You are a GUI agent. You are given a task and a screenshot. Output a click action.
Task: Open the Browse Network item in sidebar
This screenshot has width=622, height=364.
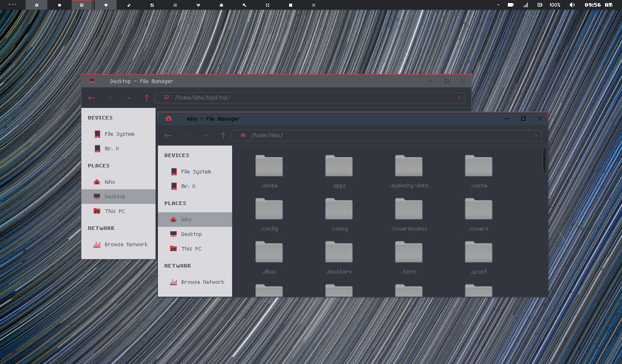click(203, 281)
